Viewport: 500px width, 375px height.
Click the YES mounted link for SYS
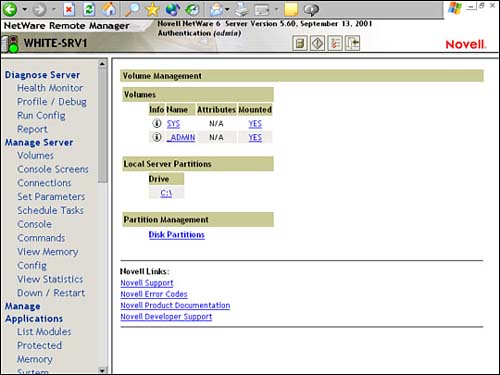click(255, 124)
